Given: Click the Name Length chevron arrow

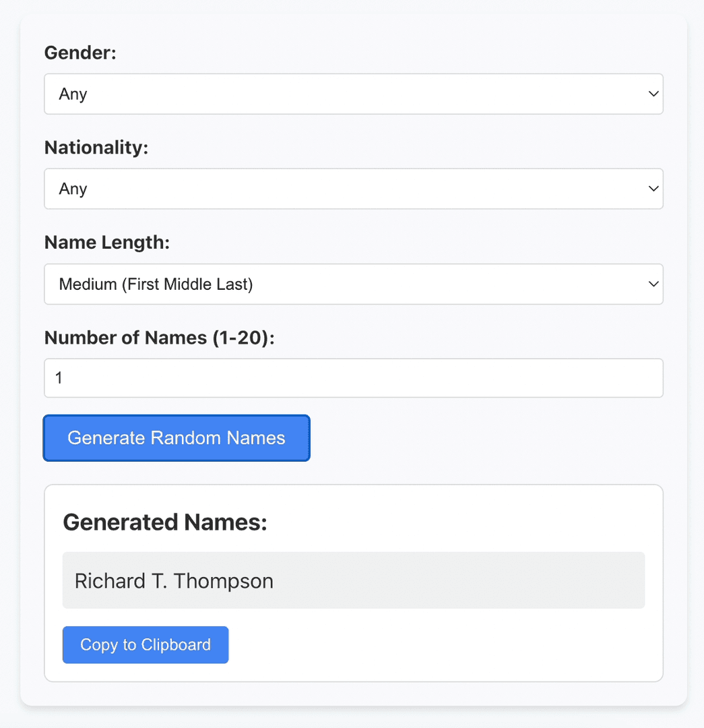Looking at the screenshot, I should coord(653,284).
